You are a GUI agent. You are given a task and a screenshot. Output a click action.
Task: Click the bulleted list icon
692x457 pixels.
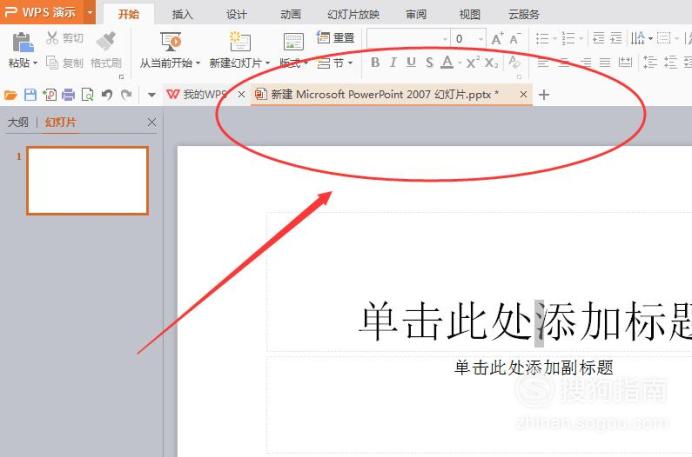[542, 39]
